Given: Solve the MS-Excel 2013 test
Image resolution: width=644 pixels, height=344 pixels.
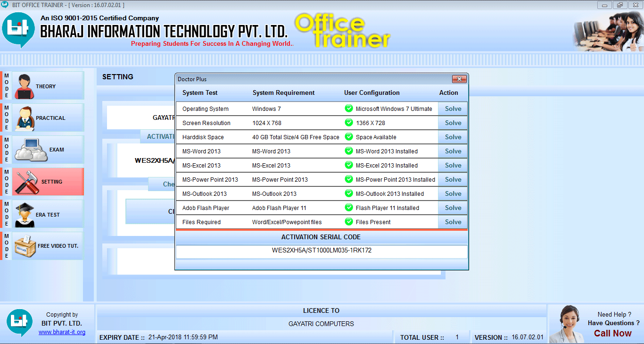Looking at the screenshot, I should [x=453, y=165].
